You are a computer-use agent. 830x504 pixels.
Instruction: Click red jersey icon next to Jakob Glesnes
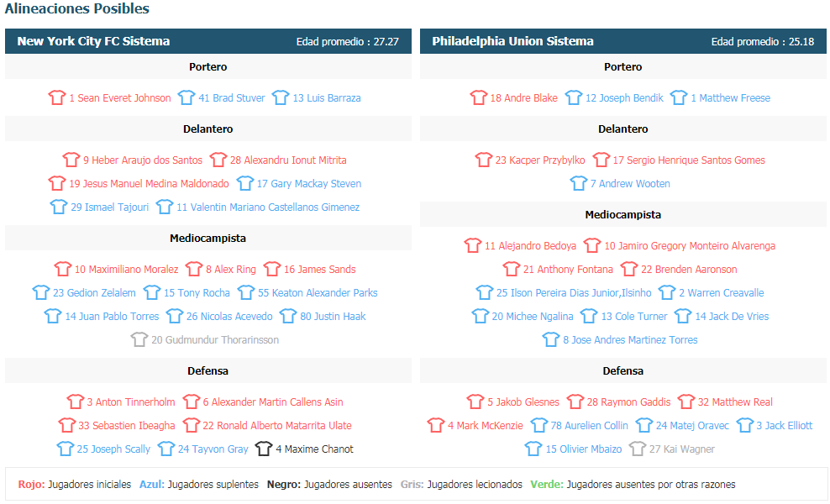[x=475, y=402]
